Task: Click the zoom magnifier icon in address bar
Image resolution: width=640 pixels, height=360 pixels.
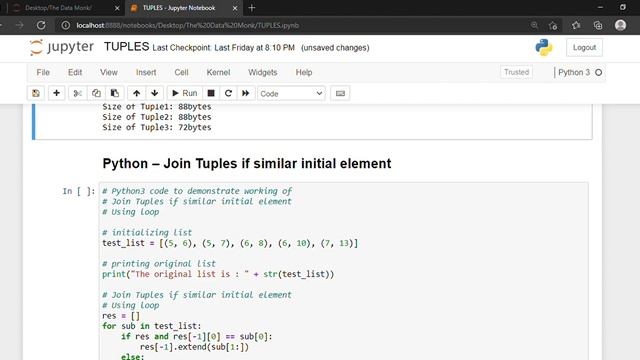Action: [x=534, y=25]
